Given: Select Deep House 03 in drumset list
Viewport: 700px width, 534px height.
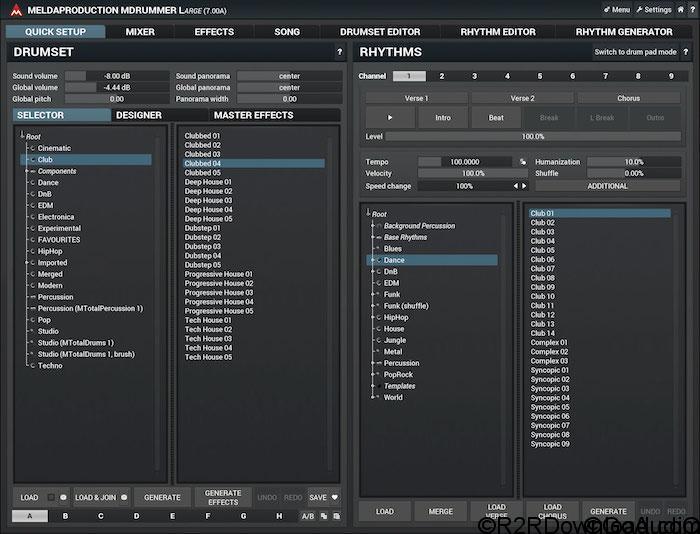Looking at the screenshot, I should click(208, 200).
